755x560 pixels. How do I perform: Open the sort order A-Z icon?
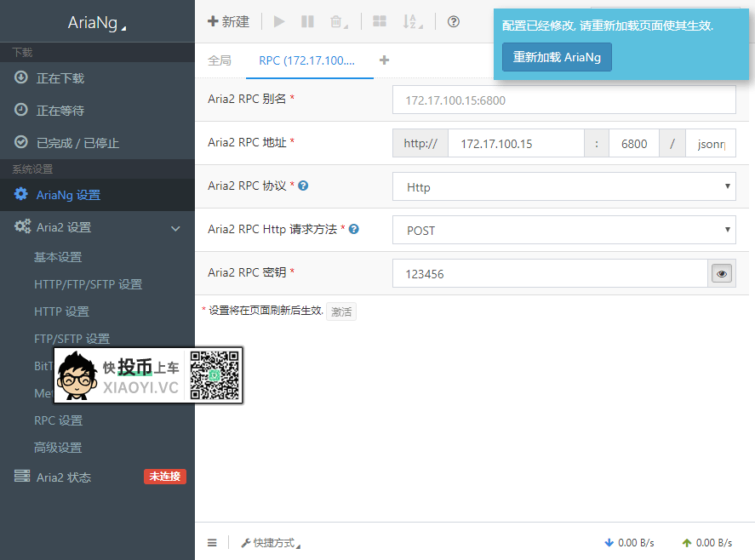(x=413, y=21)
